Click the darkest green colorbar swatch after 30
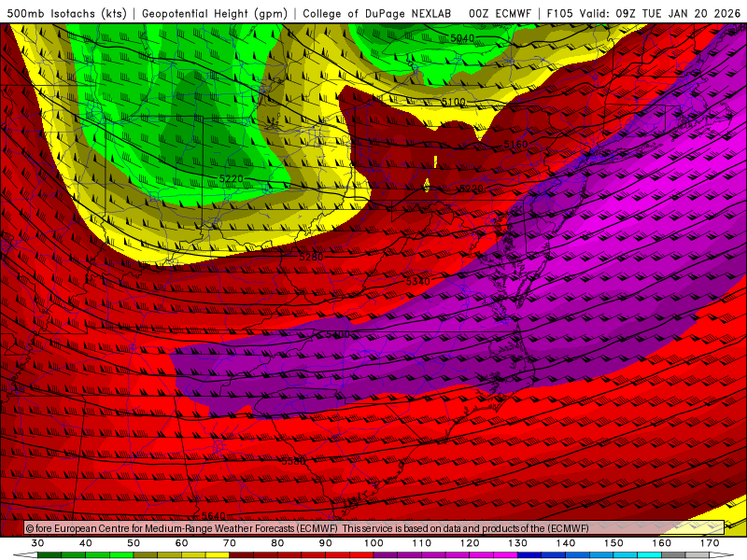The height and width of the screenshot is (560, 747). coord(49,554)
